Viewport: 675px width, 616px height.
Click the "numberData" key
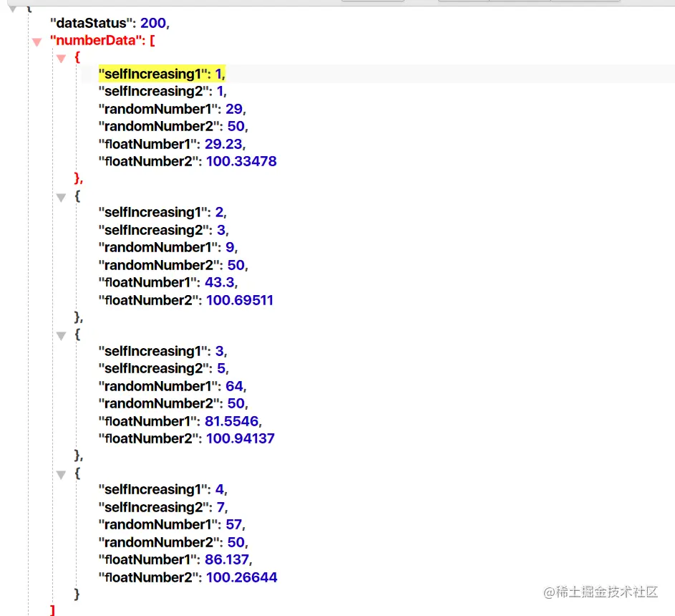(96, 41)
